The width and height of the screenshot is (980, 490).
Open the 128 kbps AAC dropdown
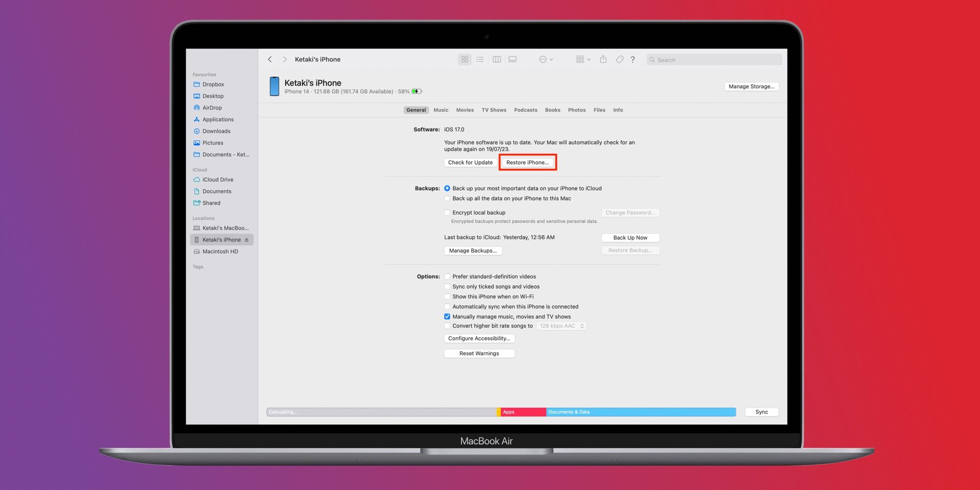tap(561, 326)
